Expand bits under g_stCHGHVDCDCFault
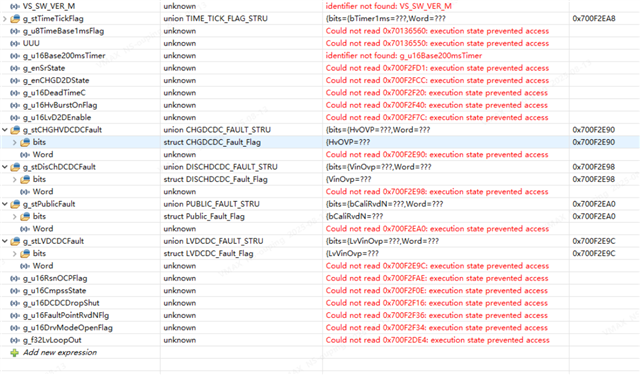 point(15,142)
